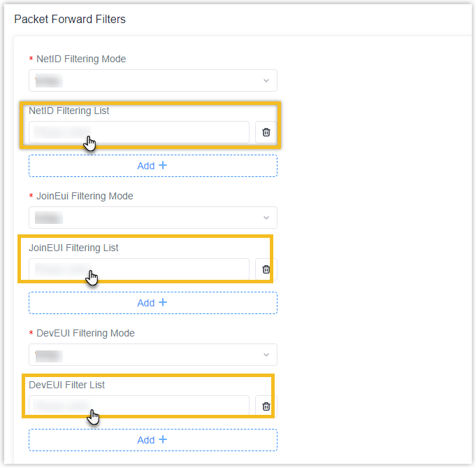Add a new NetID Filtering List entry
476x468 pixels.
pyautogui.click(x=152, y=166)
